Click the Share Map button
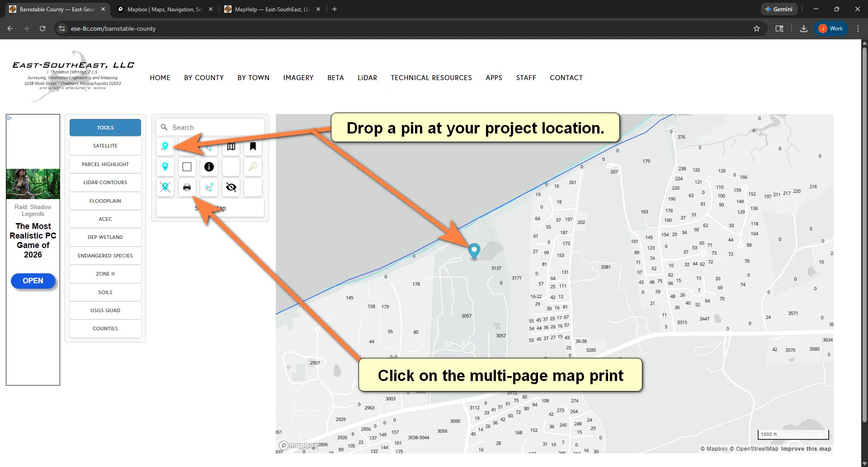The width and height of the screenshot is (868, 467). coord(210,208)
